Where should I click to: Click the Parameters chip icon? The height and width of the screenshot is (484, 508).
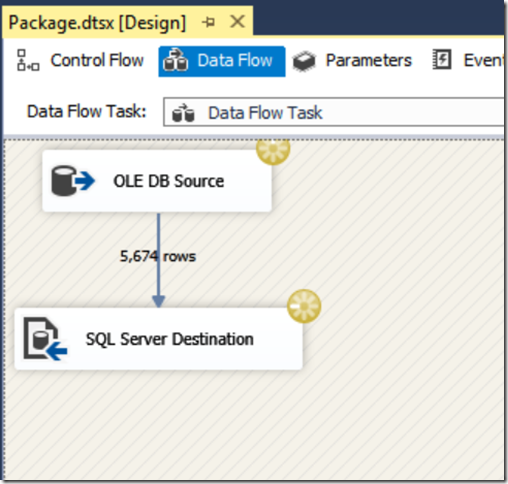(x=304, y=61)
